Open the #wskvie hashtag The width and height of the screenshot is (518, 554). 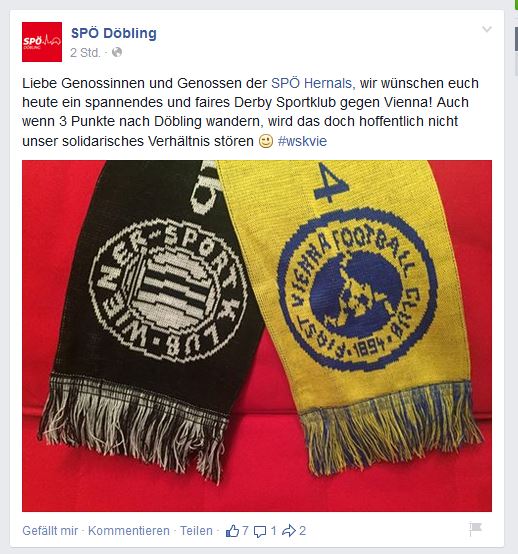302,141
